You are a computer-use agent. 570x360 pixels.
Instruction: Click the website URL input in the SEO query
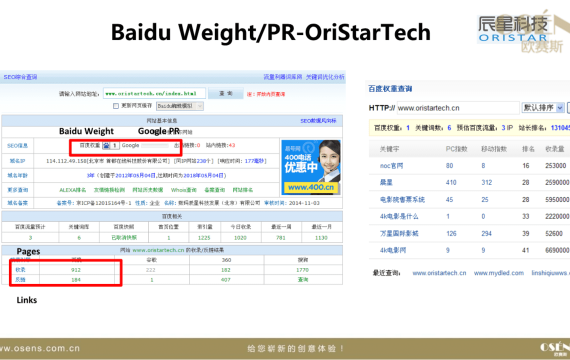(x=154, y=93)
